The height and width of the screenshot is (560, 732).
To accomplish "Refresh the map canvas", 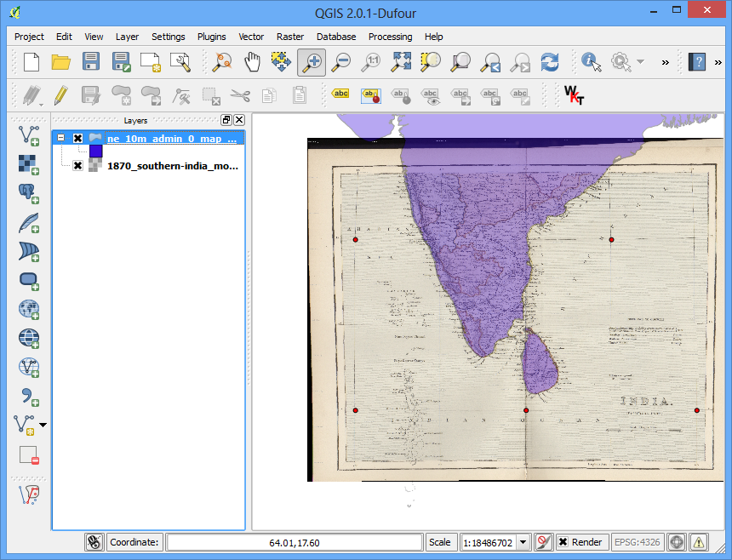I will pos(550,62).
